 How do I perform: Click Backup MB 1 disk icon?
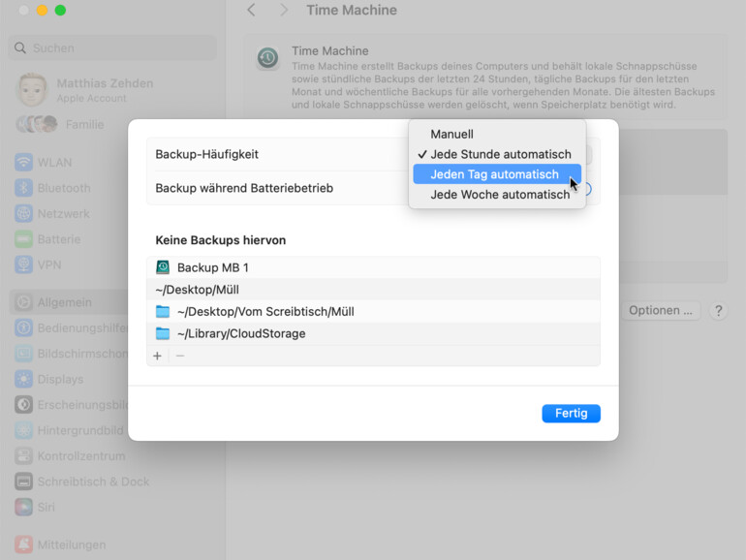(163, 267)
